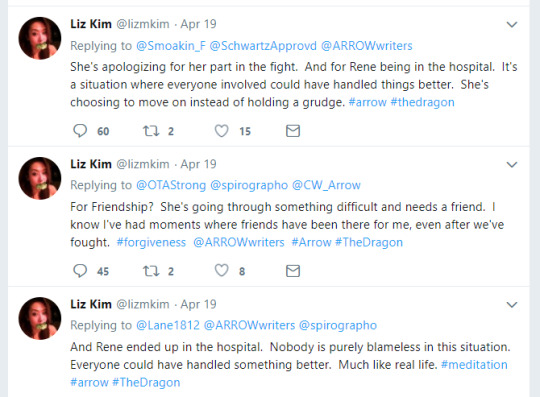
Task: Open the @Lane1812 mention in third tweet
Action: [168, 325]
